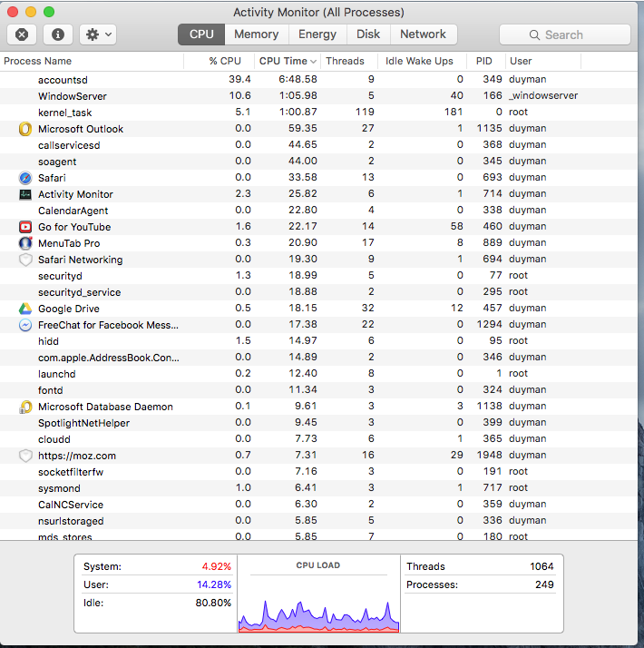Screen dimensions: 644x648
Task: Click the window title Activity Monitor (All Processes)
Action: [318, 13]
